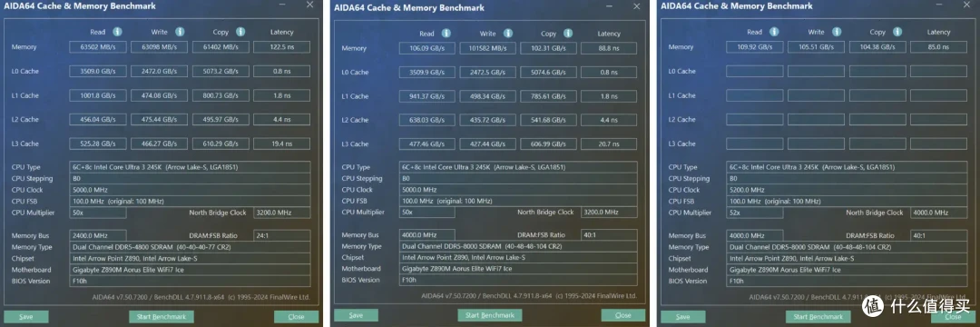
Task: Click empty L0 Cache read field, right window
Action: point(755,71)
